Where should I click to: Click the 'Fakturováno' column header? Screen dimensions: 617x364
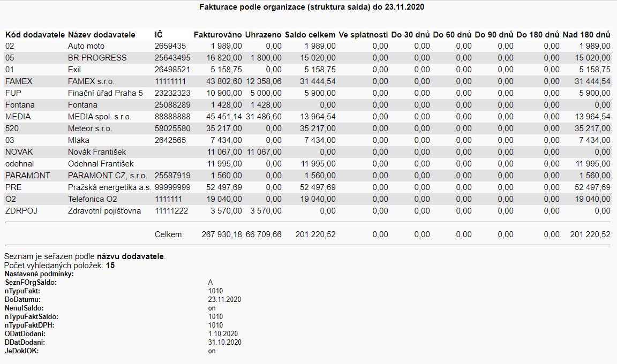point(217,34)
